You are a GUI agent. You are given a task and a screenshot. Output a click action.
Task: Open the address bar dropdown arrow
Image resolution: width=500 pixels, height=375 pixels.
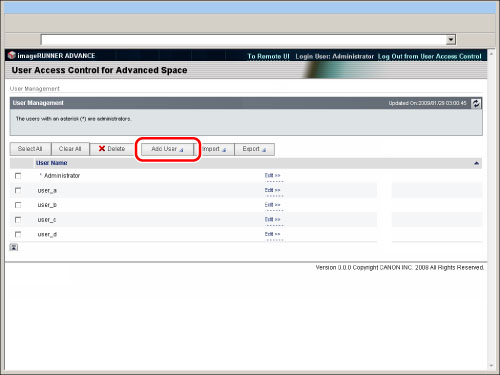(x=451, y=40)
